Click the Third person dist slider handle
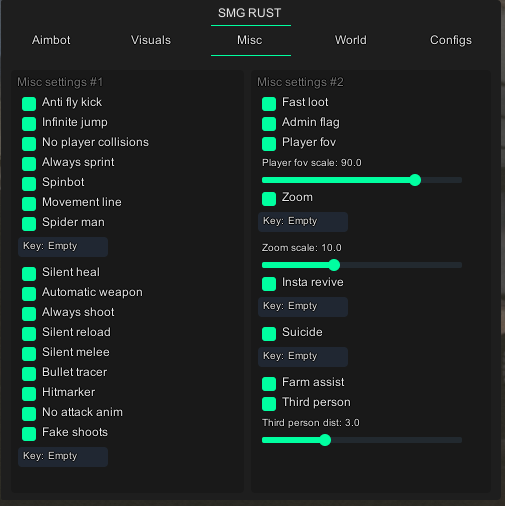Screen dimensions: 505x506 pos(325,440)
